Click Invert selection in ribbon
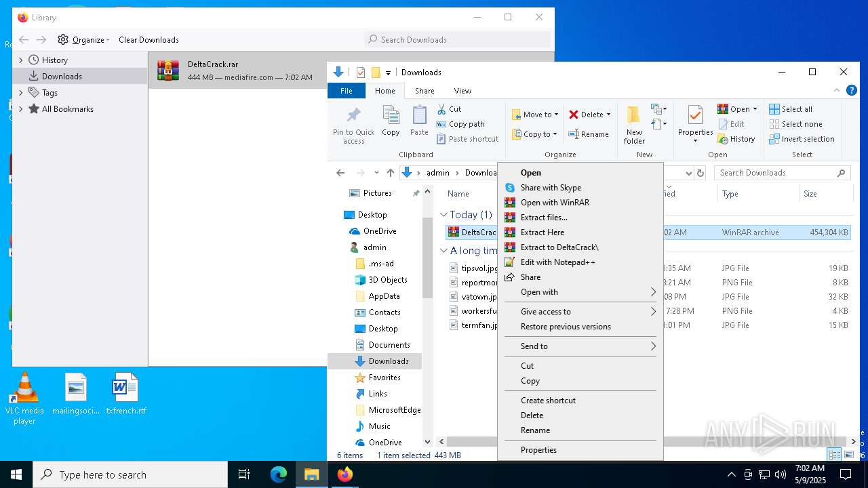This screenshot has width=868, height=488. (802, 139)
